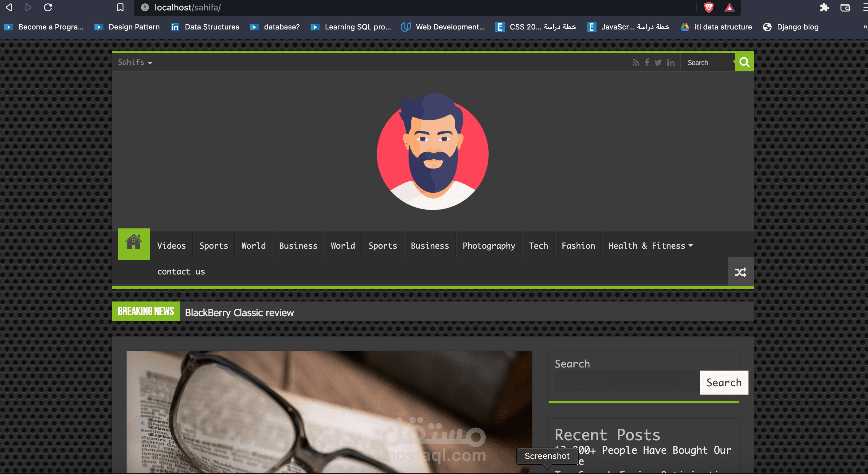This screenshot has height=474, width=868.
Task: Open the 'Django blog' bookmark
Action: [x=791, y=27]
